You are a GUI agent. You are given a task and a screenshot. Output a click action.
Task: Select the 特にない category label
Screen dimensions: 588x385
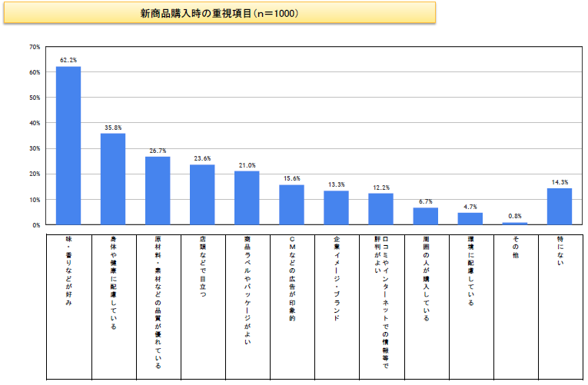point(559,251)
